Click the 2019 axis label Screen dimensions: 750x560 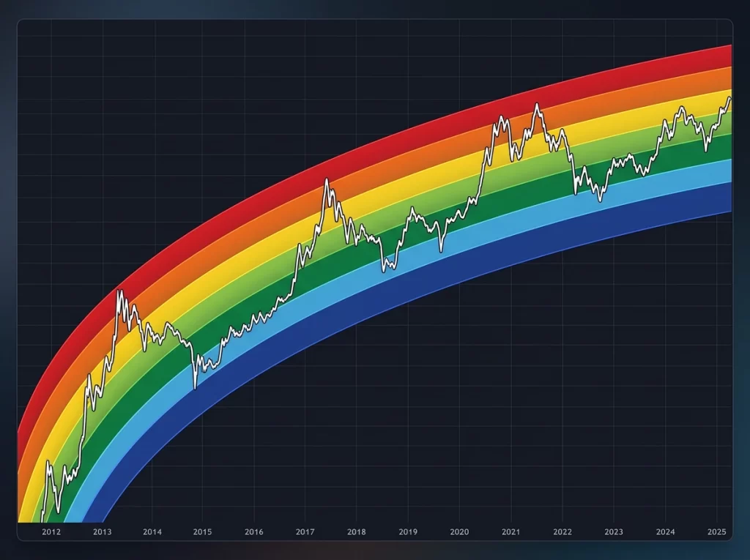[x=408, y=531]
